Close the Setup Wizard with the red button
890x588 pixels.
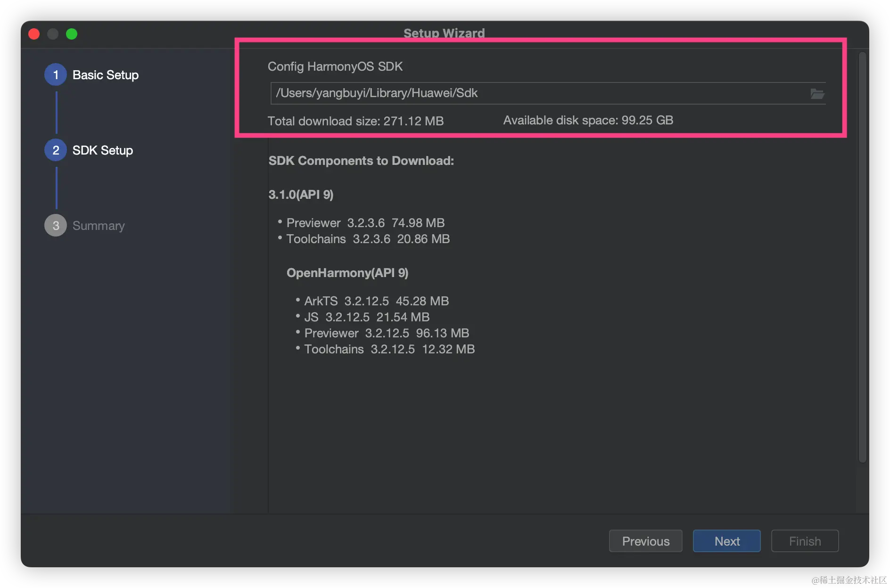pyautogui.click(x=34, y=34)
